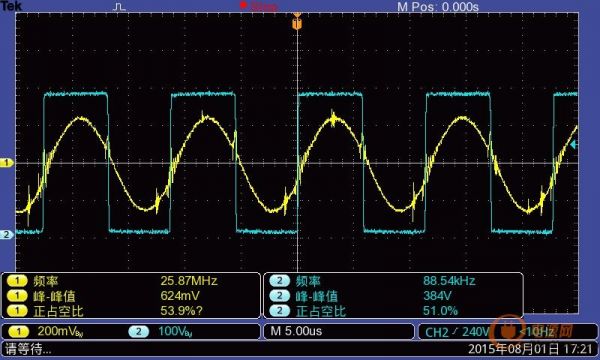Click the 88.54kHz frequency value

(x=449, y=281)
